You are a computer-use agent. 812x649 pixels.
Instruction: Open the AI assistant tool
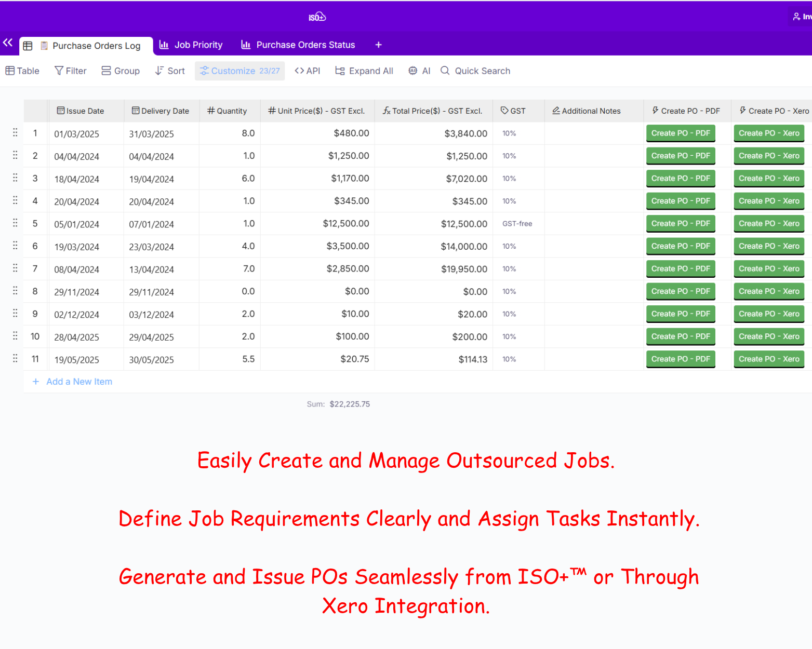(419, 71)
